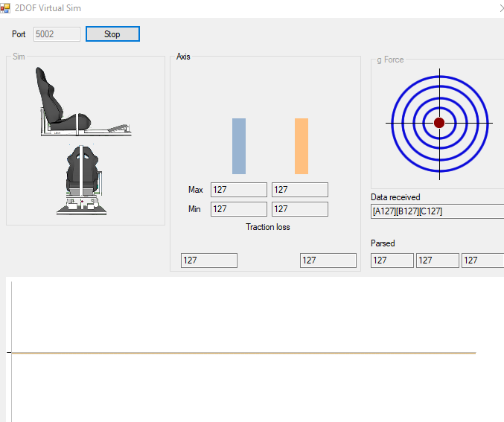Click the blue axis bar
The width and height of the screenshot is (504, 422).
(239, 146)
